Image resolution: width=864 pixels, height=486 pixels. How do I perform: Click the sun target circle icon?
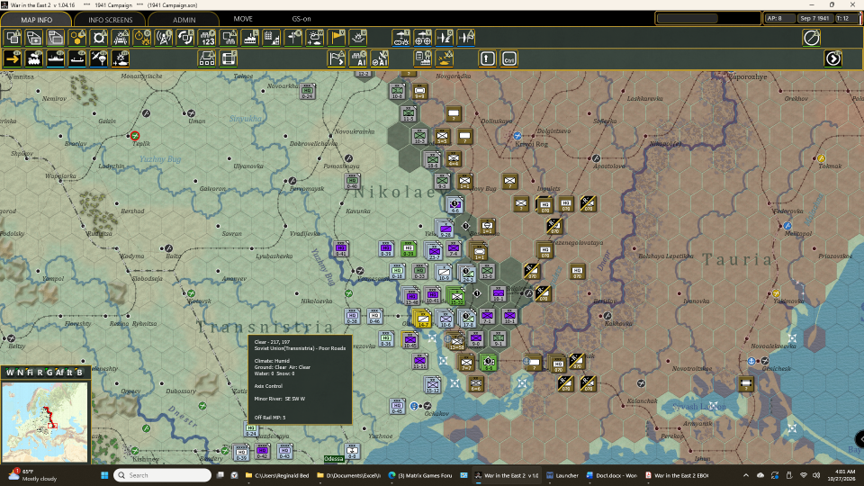pyautogui.click(x=99, y=37)
